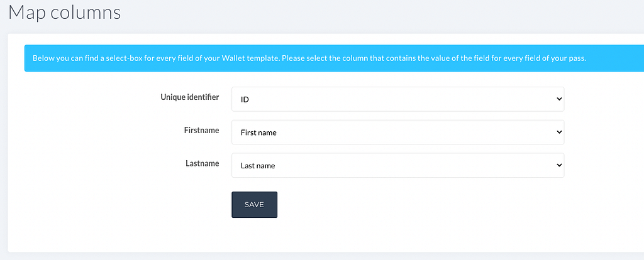The image size is (644, 260).
Task: Click the SAVE text on the dark button
Action: [x=254, y=205]
